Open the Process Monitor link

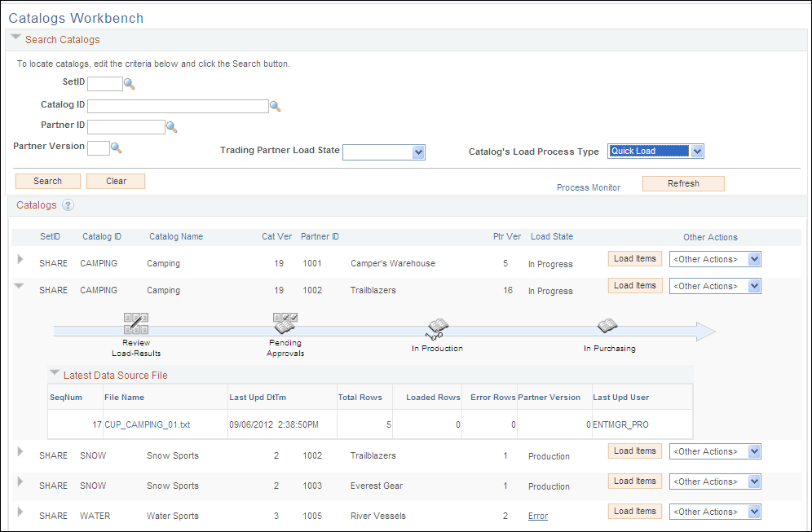point(588,187)
